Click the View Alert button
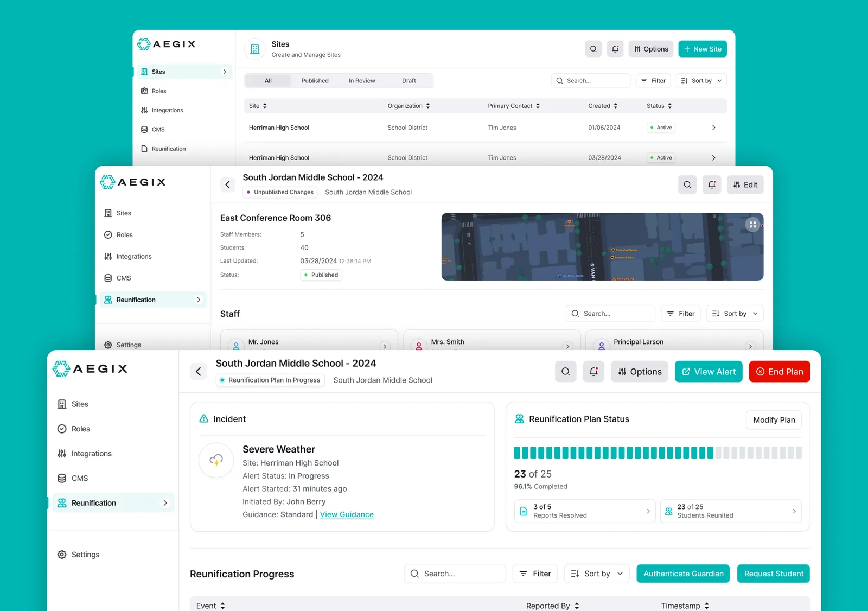The height and width of the screenshot is (611, 868). [709, 372]
